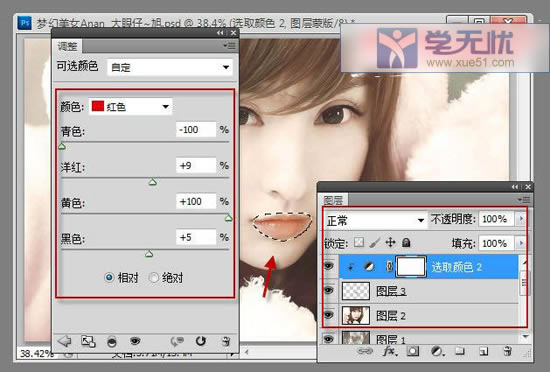Hide the 图层 1 layer
550x372 pixels.
[329, 338]
